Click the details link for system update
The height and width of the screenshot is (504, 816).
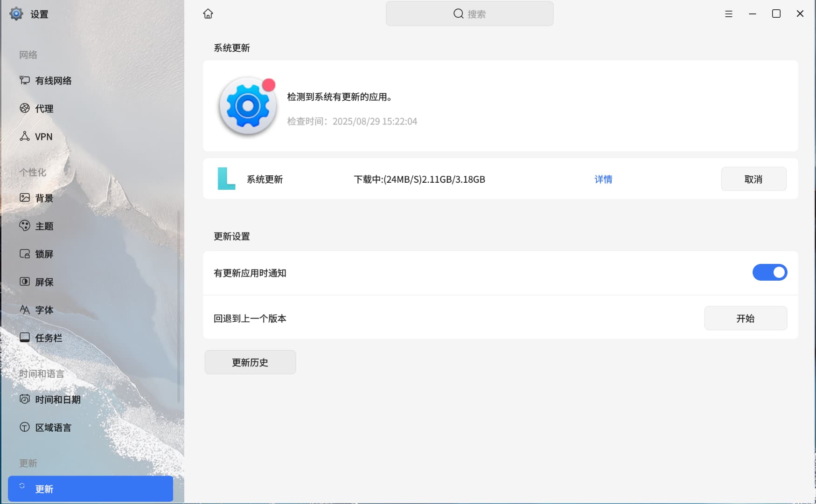click(603, 179)
